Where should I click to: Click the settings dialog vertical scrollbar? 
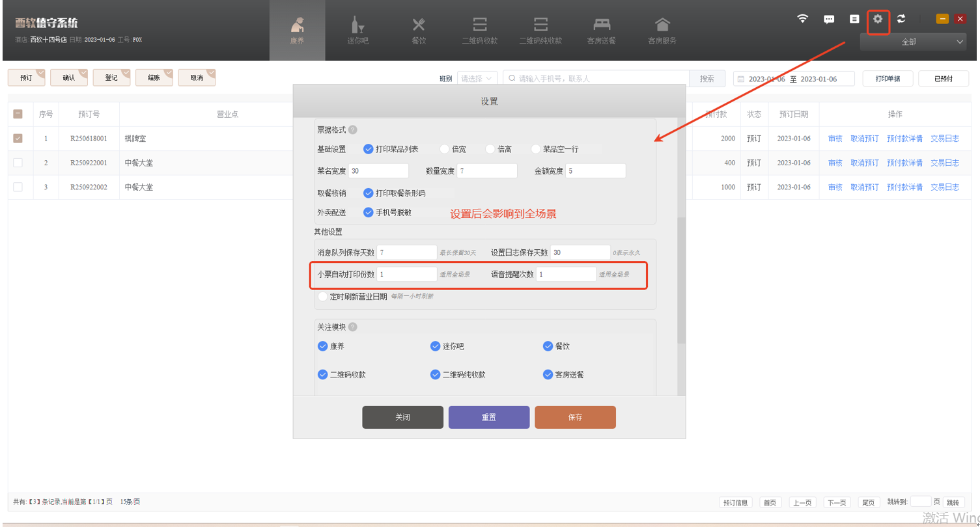point(681,280)
